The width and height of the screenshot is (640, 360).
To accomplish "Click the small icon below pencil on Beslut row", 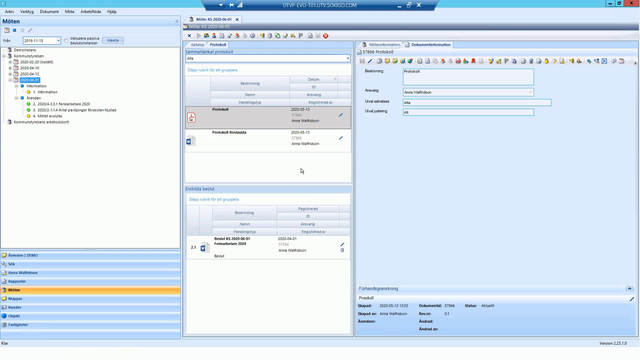I will 342,250.
